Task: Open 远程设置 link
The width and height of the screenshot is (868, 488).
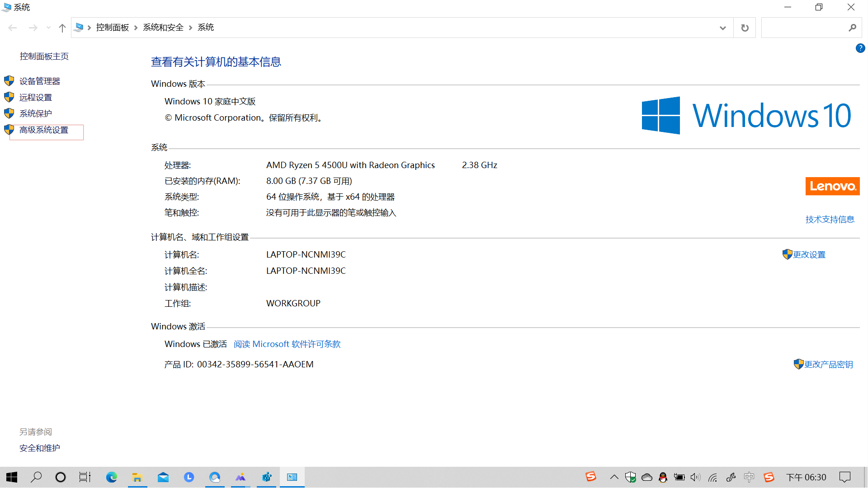Action: [36, 98]
